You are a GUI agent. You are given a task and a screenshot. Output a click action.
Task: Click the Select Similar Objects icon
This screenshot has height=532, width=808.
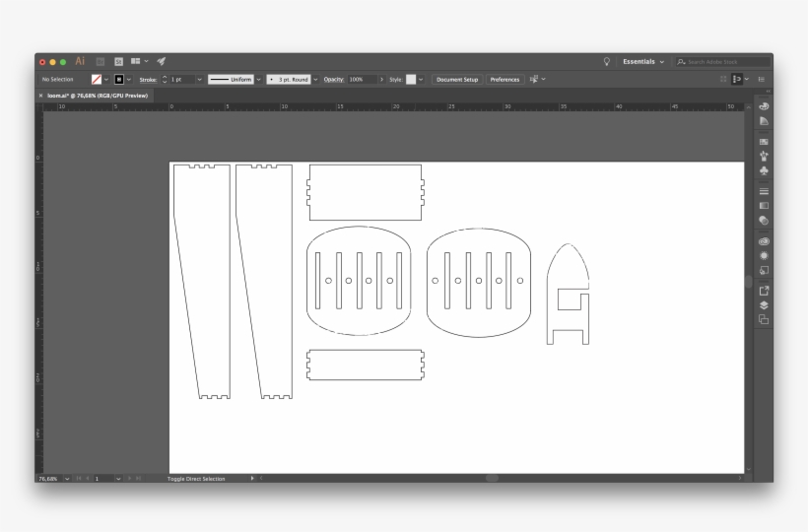(x=534, y=80)
